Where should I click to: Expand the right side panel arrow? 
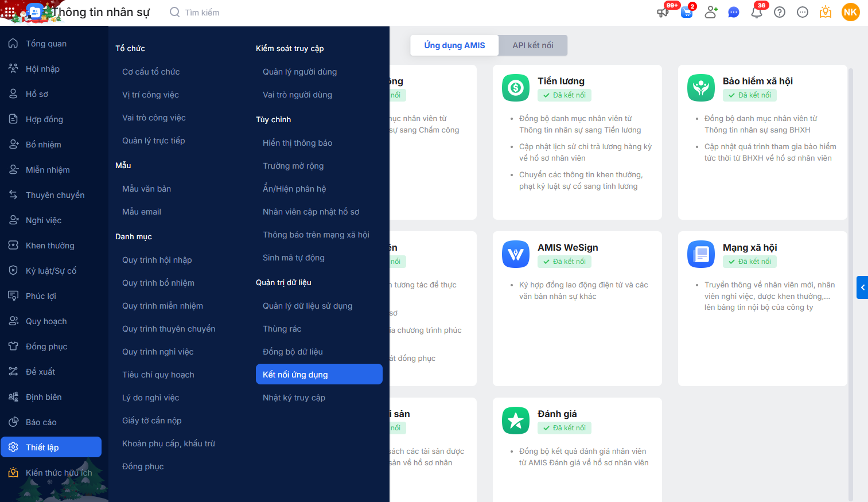tap(862, 287)
